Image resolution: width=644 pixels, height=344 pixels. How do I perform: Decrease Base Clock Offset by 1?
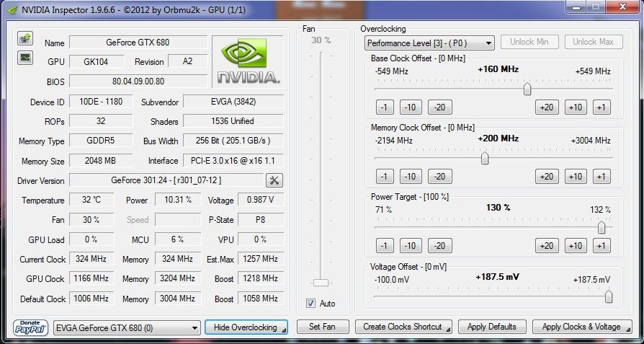(385, 107)
